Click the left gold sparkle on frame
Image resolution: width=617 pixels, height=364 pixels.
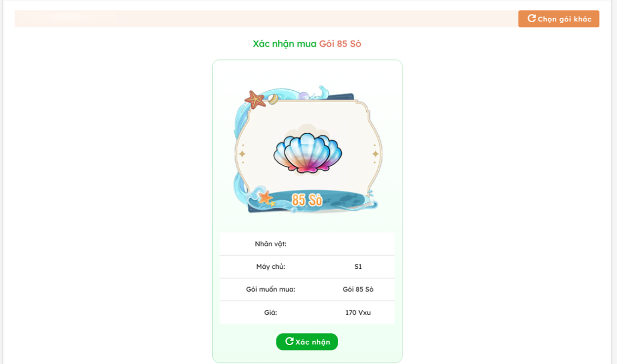click(242, 154)
